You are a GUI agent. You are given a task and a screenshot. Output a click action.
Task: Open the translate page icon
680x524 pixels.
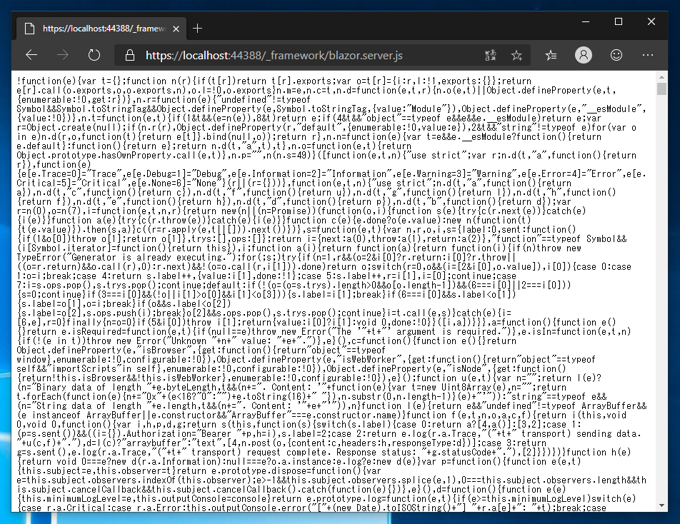pyautogui.click(x=490, y=55)
